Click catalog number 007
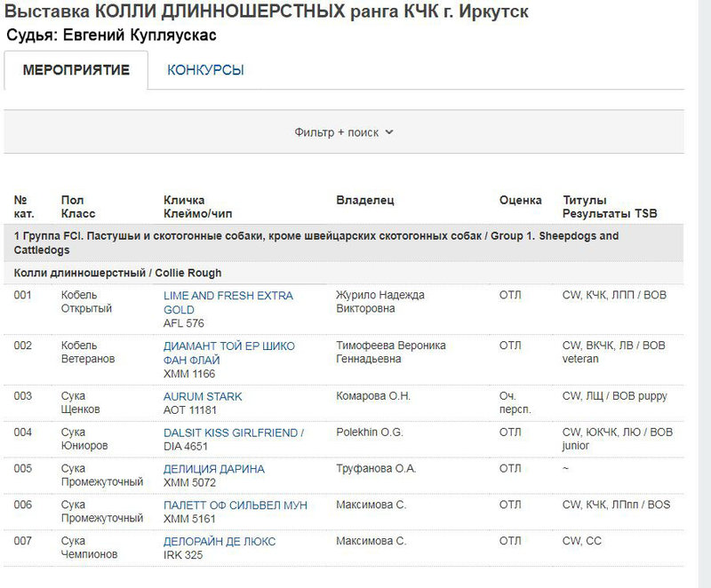Image resolution: width=711 pixels, height=588 pixels. [23, 541]
